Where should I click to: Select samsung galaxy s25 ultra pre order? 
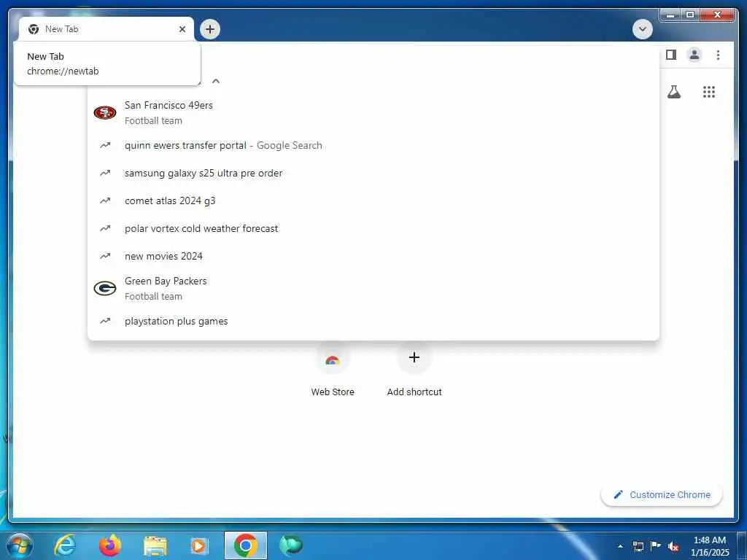click(x=373, y=173)
